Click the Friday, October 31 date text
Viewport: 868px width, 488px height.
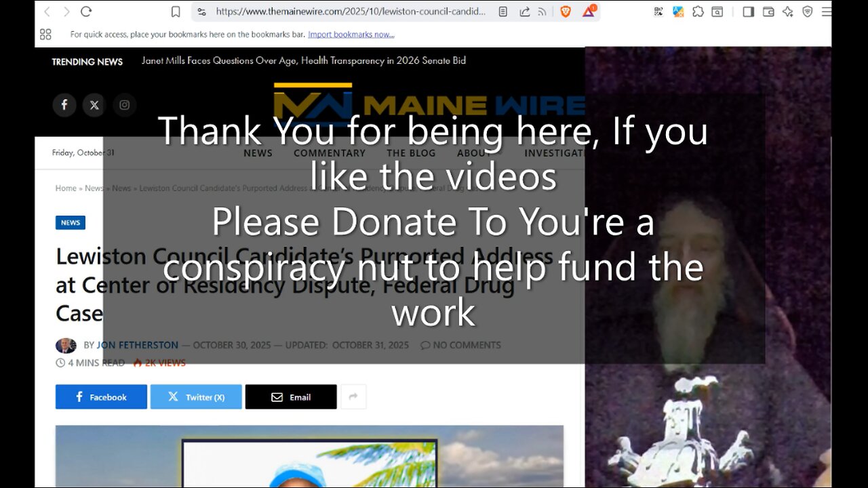tap(83, 152)
